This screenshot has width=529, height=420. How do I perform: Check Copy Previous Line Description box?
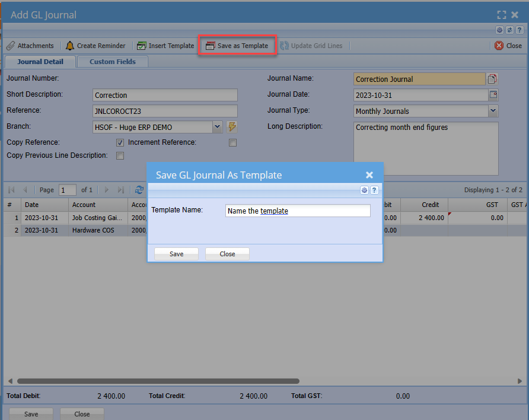tap(120, 156)
